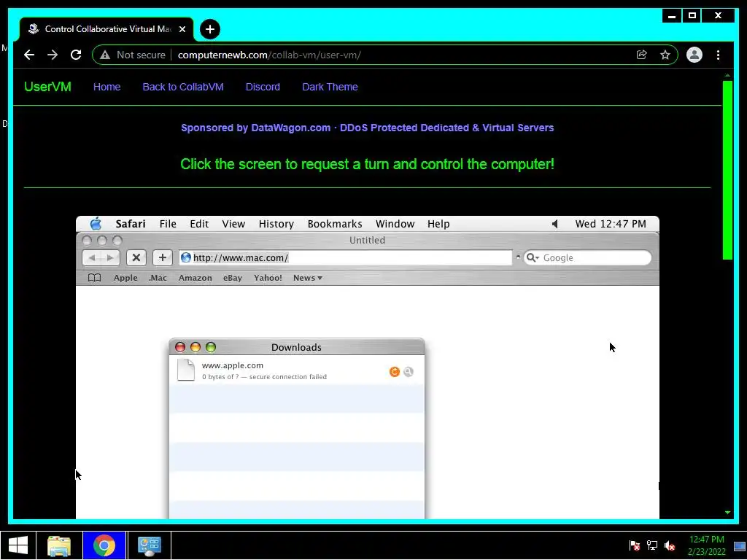Open the View menu in Safari
The width and height of the screenshot is (747, 560).
pyautogui.click(x=233, y=224)
